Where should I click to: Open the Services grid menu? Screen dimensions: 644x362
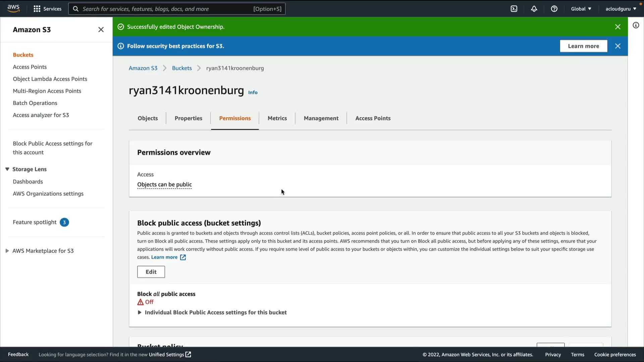47,9
